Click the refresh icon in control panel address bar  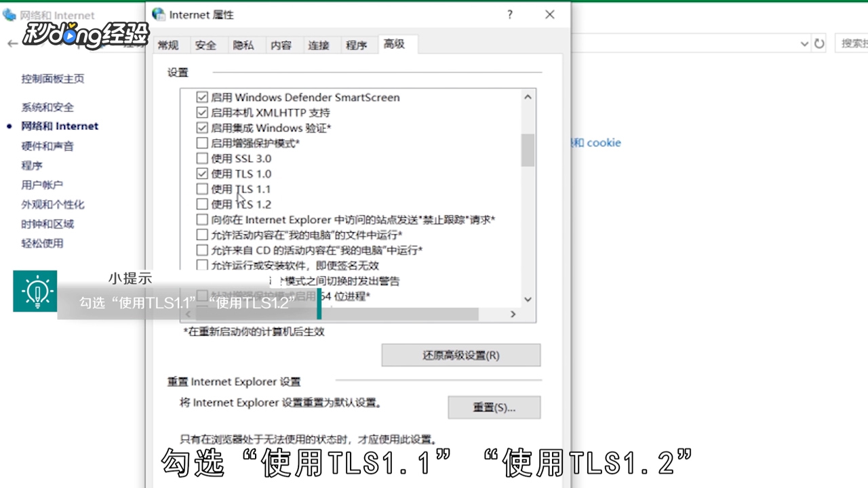point(819,43)
